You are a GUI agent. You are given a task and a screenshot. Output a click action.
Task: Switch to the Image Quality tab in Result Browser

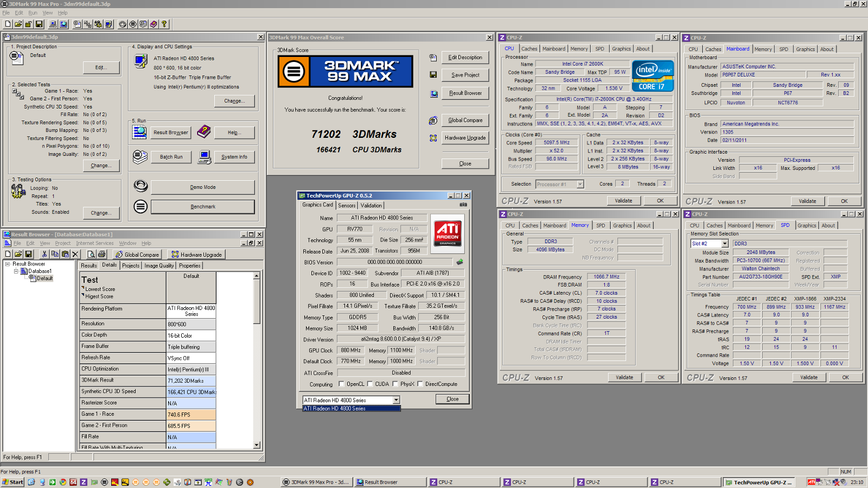click(x=159, y=265)
